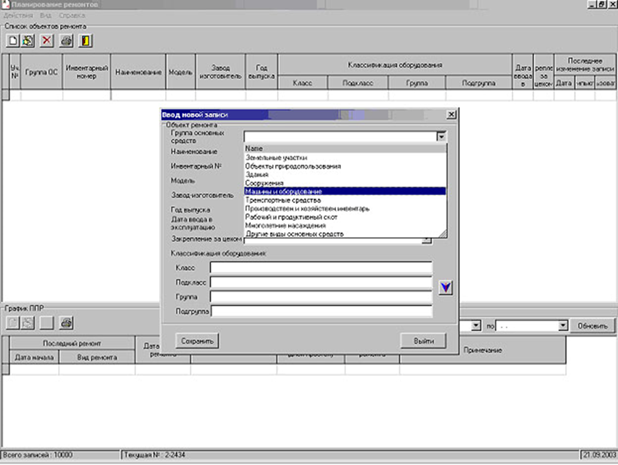Click the print icon in График ППР toolbar

[x=66, y=323]
